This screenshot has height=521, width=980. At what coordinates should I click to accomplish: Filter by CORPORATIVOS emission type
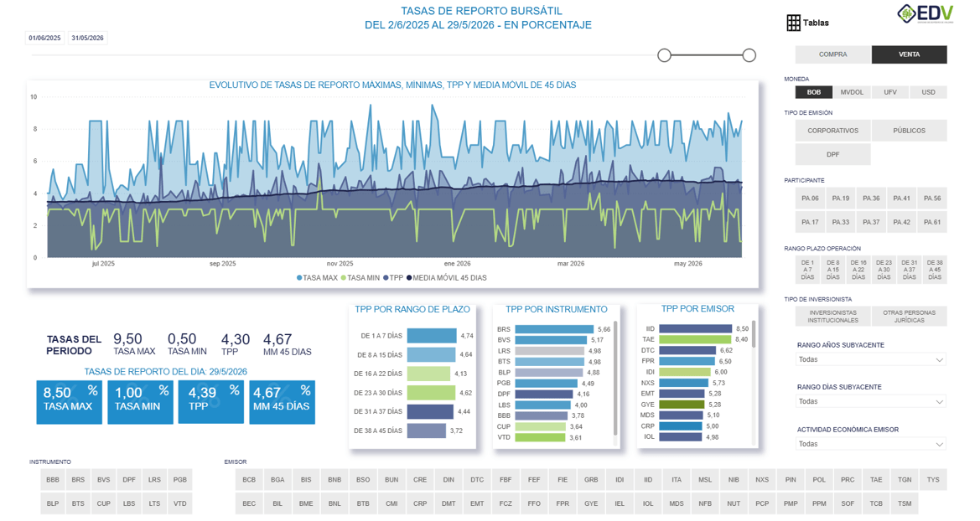(x=833, y=131)
